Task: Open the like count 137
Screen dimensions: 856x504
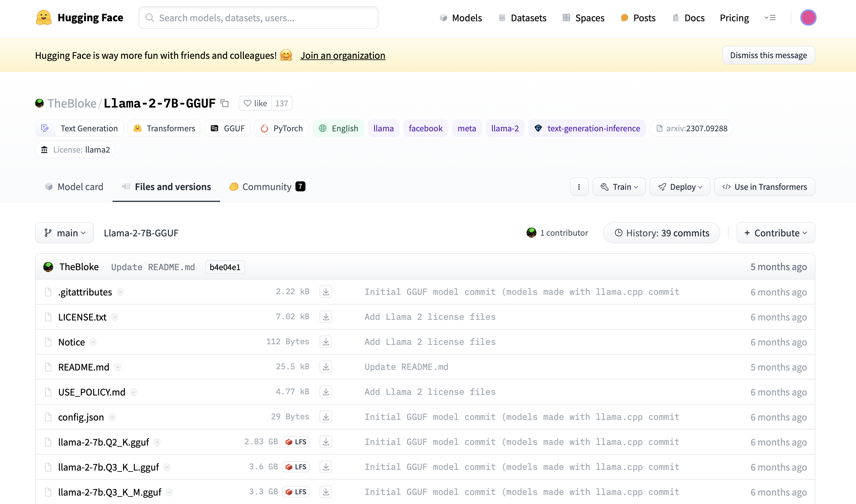Action: (x=282, y=103)
